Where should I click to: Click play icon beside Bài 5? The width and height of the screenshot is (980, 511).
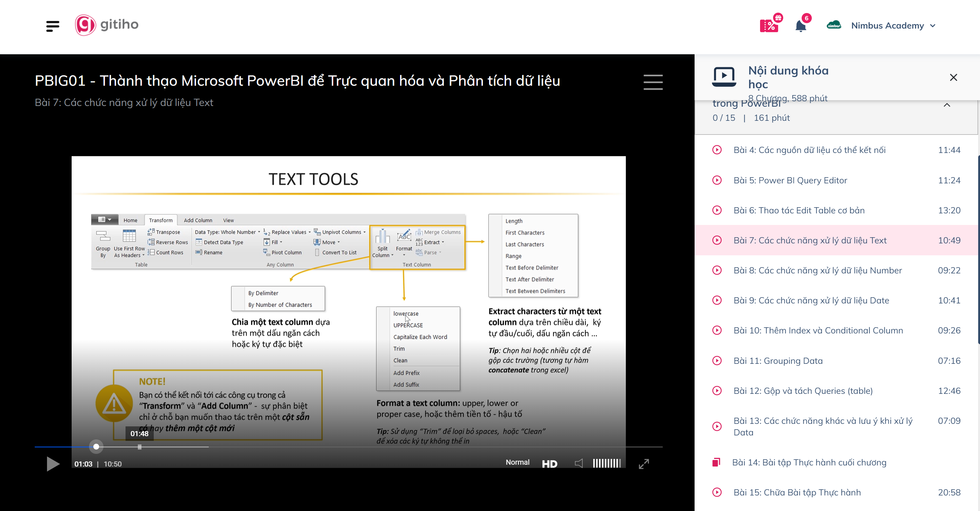tap(717, 180)
